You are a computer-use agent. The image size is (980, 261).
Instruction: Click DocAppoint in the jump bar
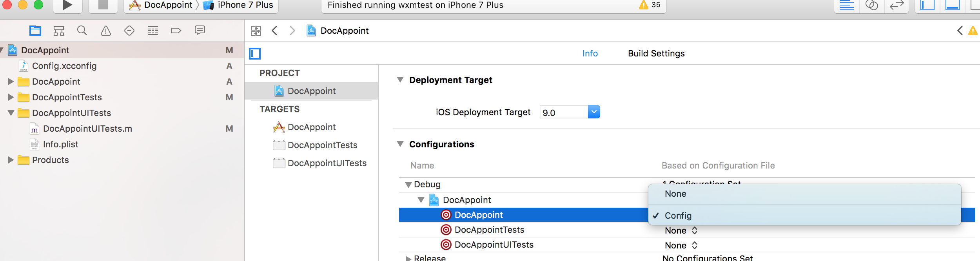(x=338, y=31)
